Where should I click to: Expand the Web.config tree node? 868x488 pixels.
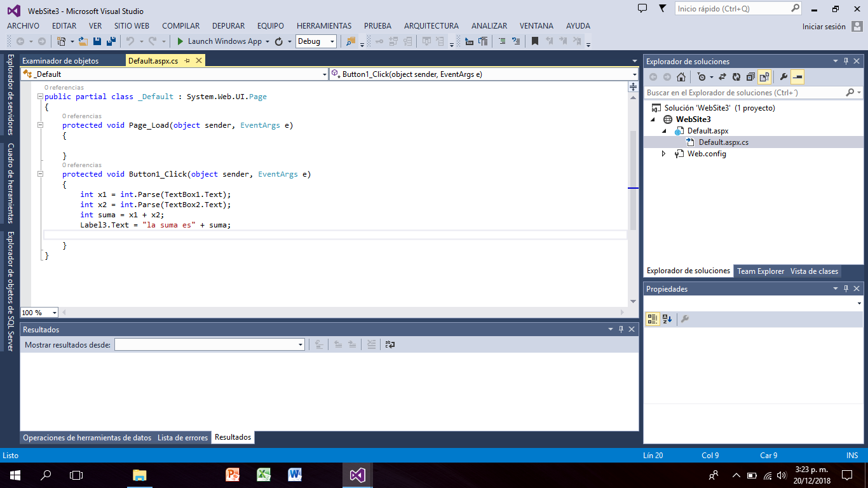pyautogui.click(x=663, y=153)
